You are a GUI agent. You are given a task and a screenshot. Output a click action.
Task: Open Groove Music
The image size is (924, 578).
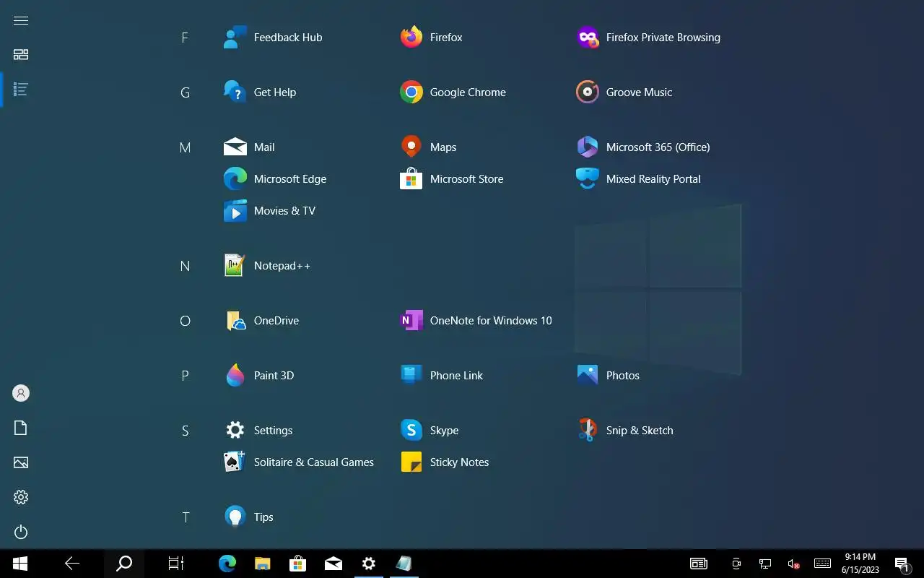tap(624, 92)
